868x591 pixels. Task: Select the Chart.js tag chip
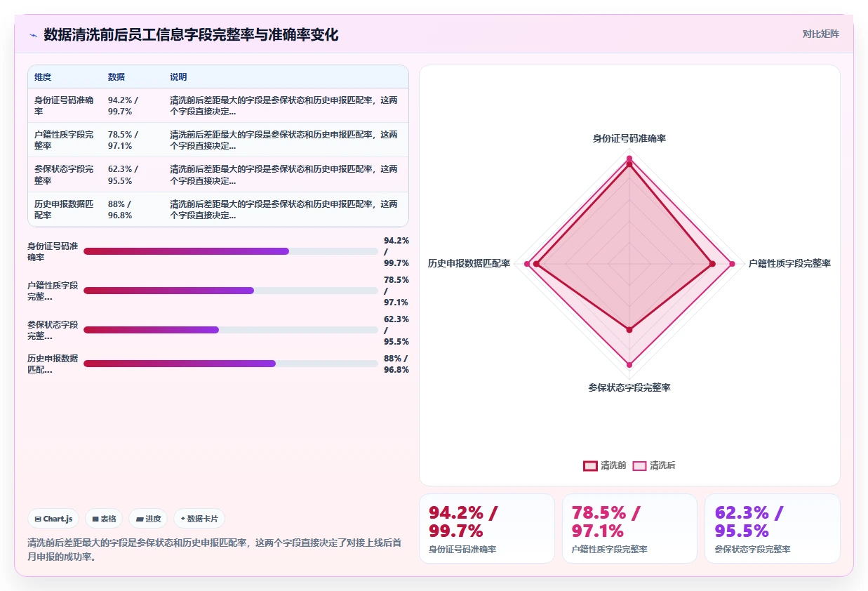(54, 519)
